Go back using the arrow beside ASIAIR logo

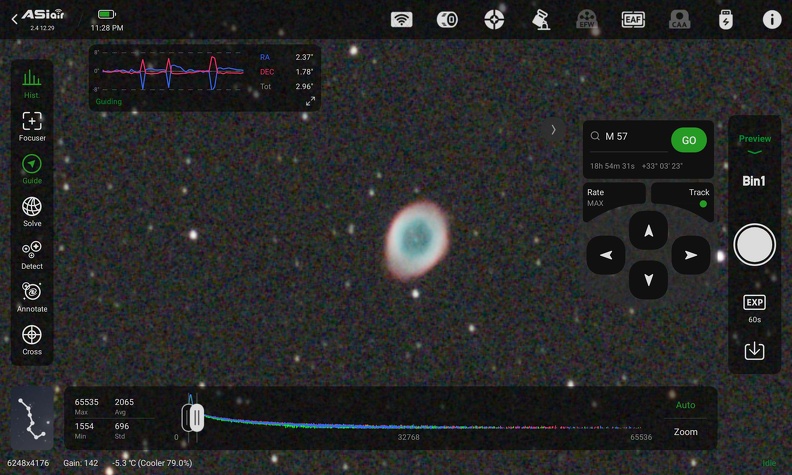(14, 19)
